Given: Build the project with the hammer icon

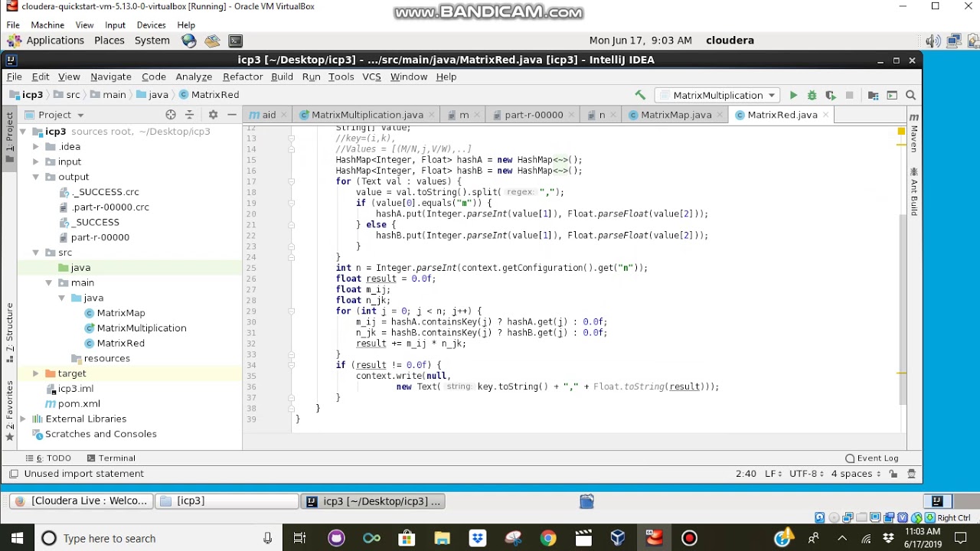Looking at the screenshot, I should click(639, 95).
